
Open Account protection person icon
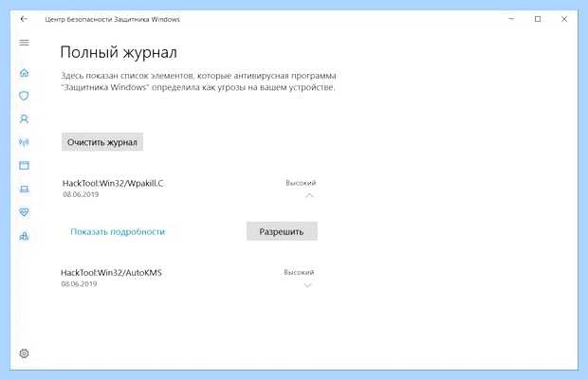pyautogui.click(x=24, y=119)
